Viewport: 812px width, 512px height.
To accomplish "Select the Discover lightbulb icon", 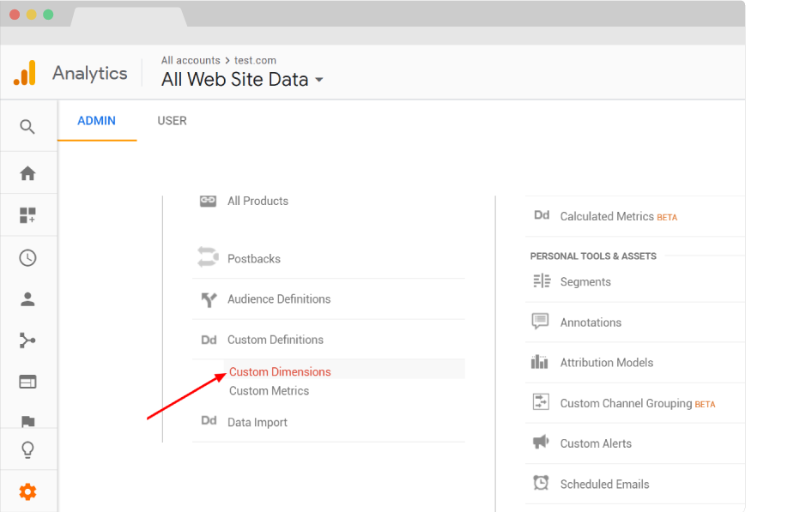I will click(28, 449).
